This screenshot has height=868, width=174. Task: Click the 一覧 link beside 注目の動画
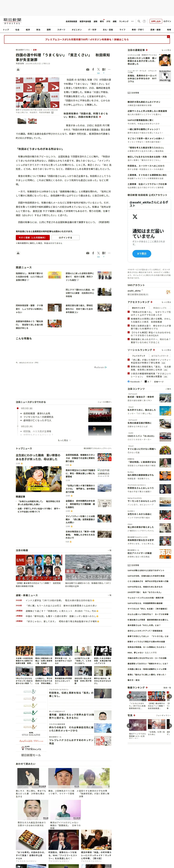click(109, 550)
